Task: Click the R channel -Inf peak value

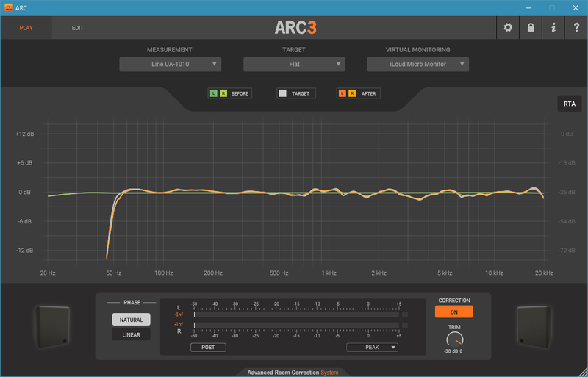Action: coord(179,324)
